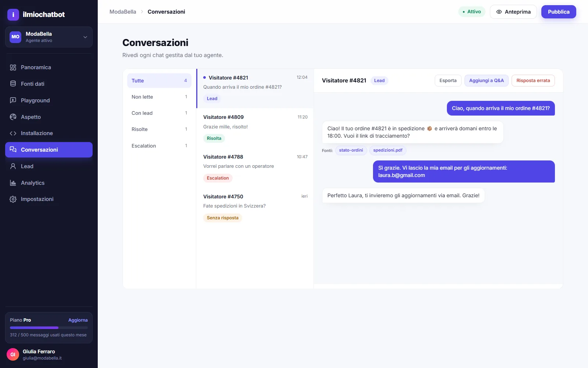
Task: Filter by Con lead
Action: click(159, 113)
